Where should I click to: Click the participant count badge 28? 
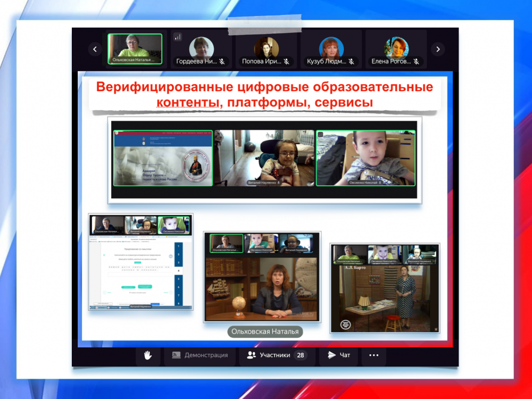(301, 355)
